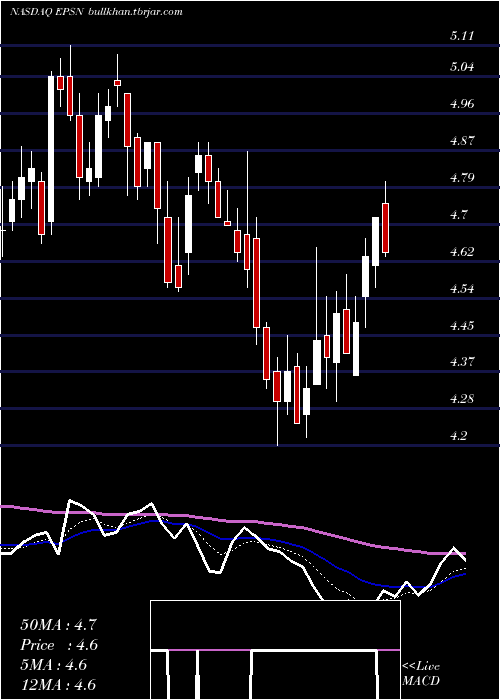Click the 12MA : 4.6 readout
This screenshot has width=500, height=700.
point(58,685)
